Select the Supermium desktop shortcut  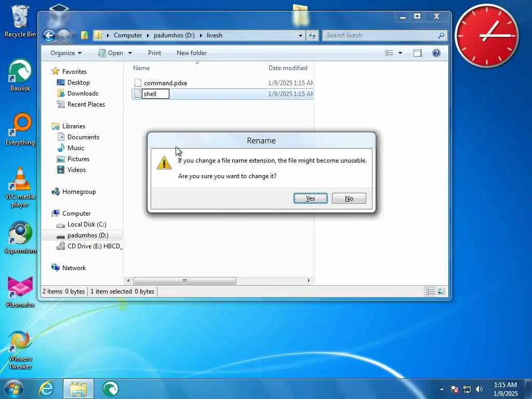pyautogui.click(x=20, y=237)
